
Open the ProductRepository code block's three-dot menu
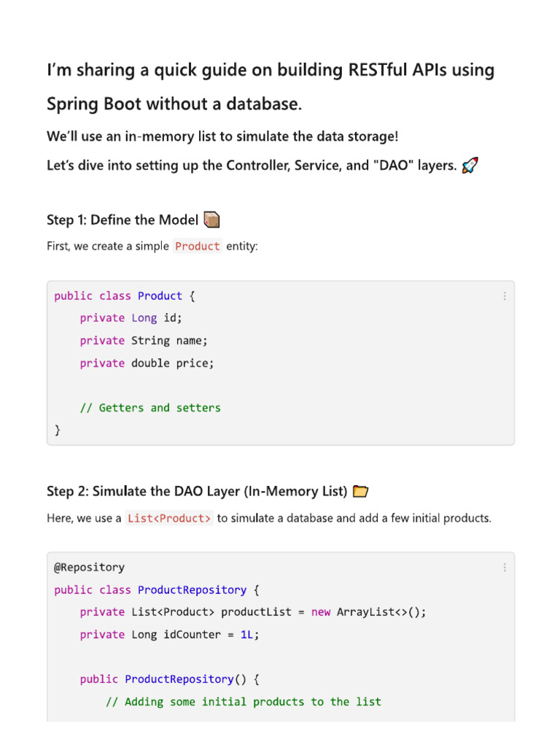504,568
